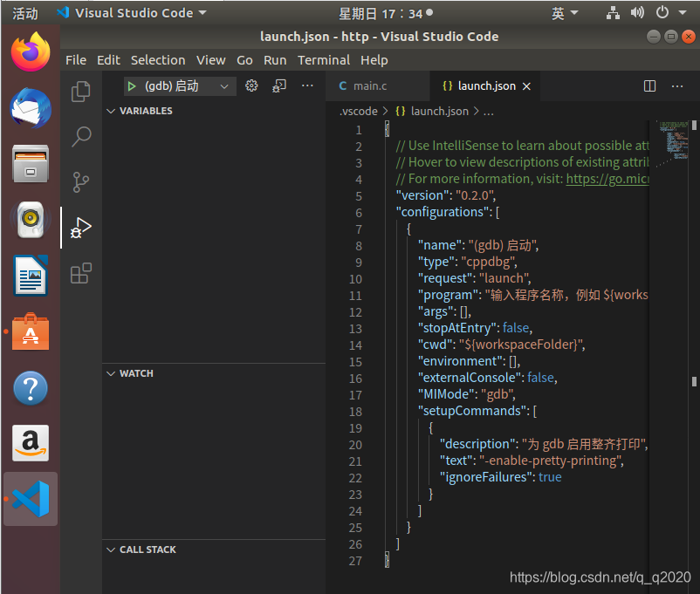
Task: Open Visual Studio Code app menu arrow
Action: 202,13
